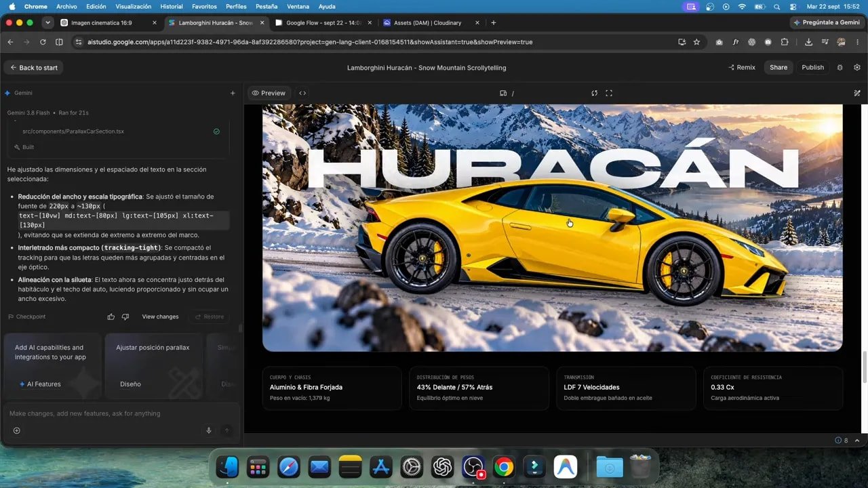Open the Historial menu in menu bar

172,6
